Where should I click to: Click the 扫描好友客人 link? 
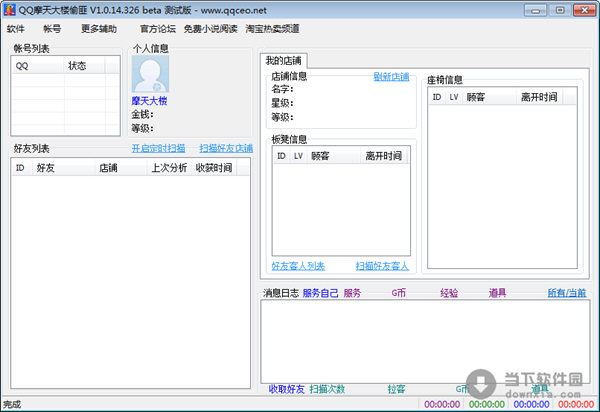click(x=382, y=266)
